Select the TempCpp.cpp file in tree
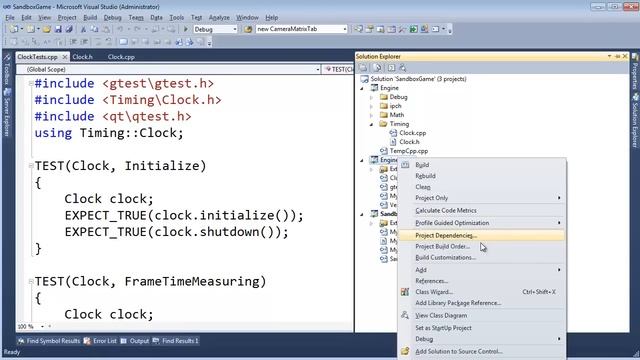The width and height of the screenshot is (640, 360). [409, 151]
